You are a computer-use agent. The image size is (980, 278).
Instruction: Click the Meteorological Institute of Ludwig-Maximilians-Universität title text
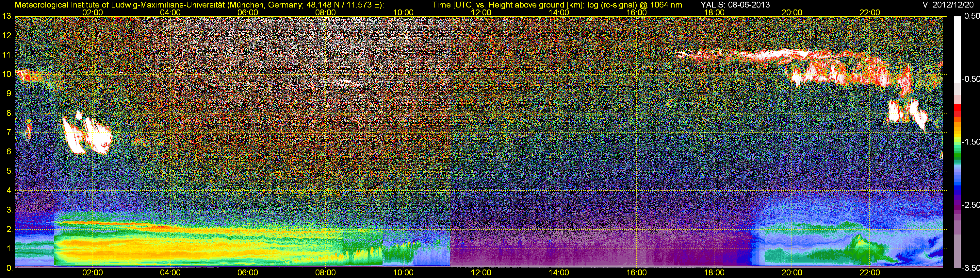click(199, 5)
